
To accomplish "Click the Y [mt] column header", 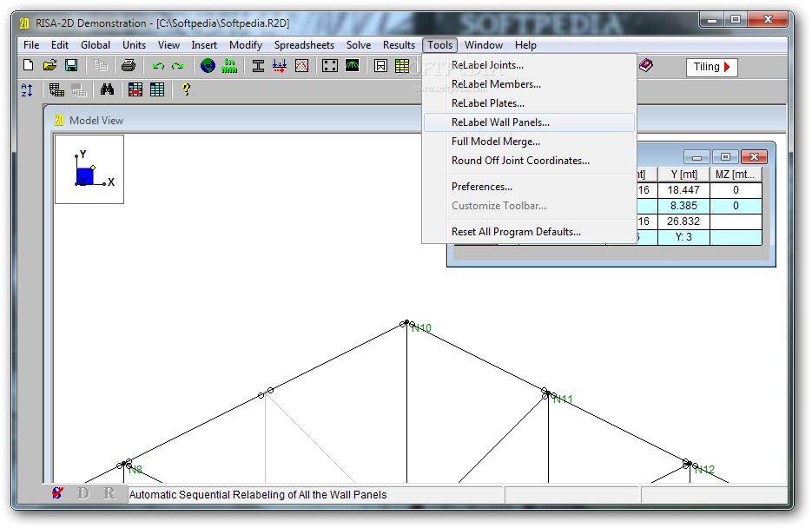I will [x=683, y=175].
